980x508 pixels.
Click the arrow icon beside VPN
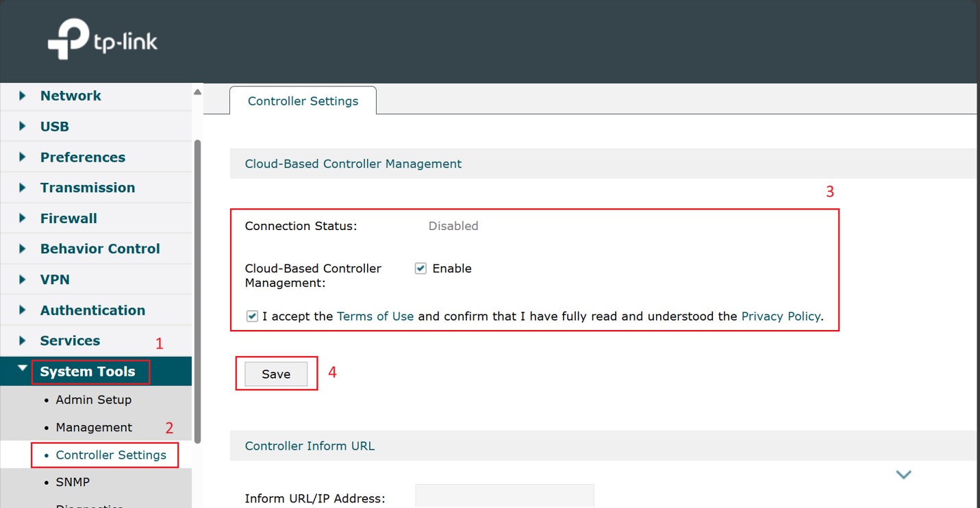coord(23,279)
